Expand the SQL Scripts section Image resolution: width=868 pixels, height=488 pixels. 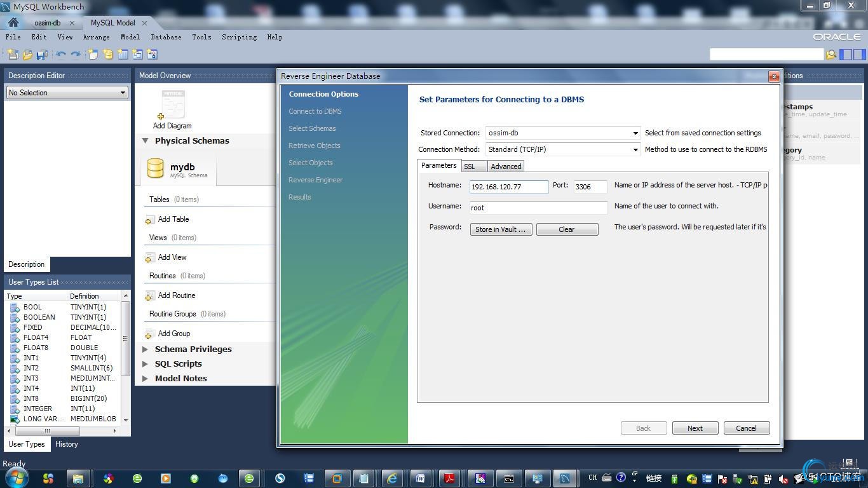tap(146, 364)
